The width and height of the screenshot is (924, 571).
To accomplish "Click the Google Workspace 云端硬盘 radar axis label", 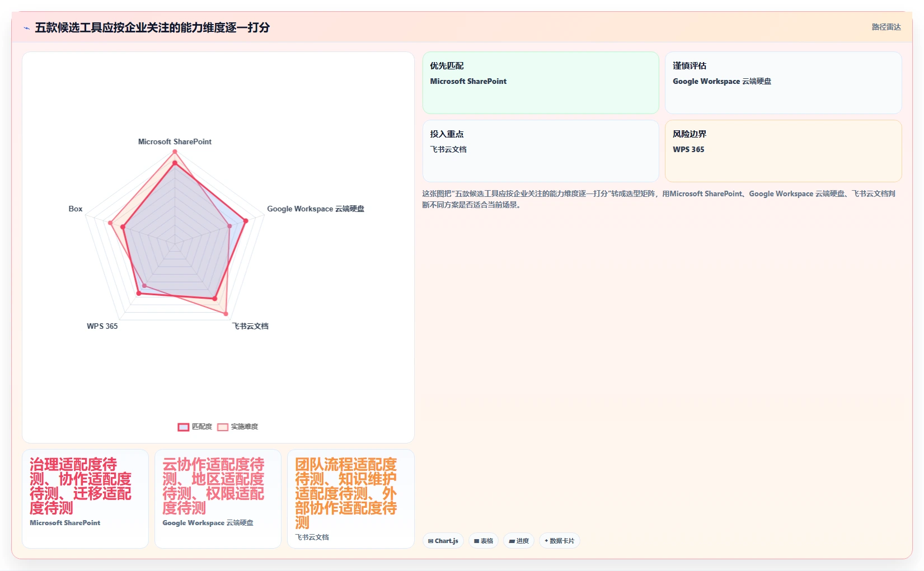I will pyautogui.click(x=316, y=209).
